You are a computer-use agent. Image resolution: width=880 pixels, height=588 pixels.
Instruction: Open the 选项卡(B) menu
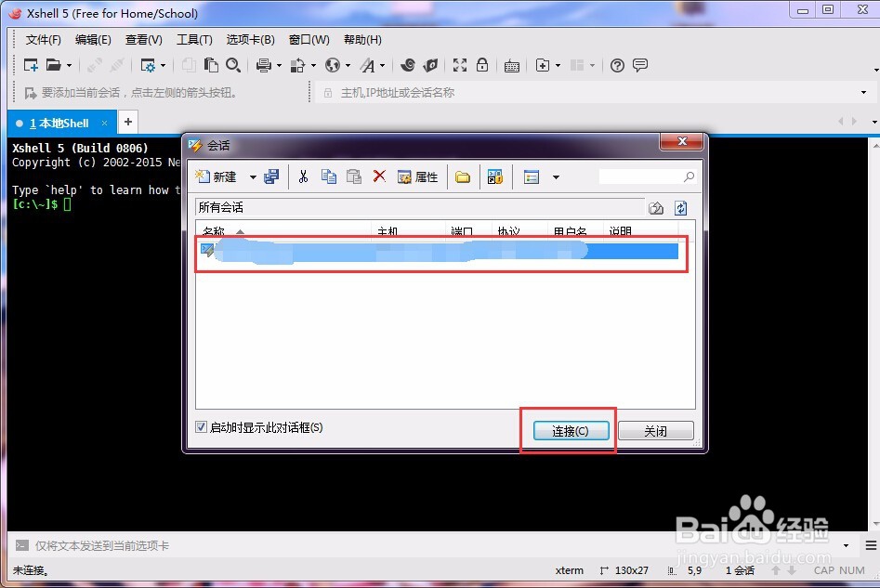click(250, 40)
